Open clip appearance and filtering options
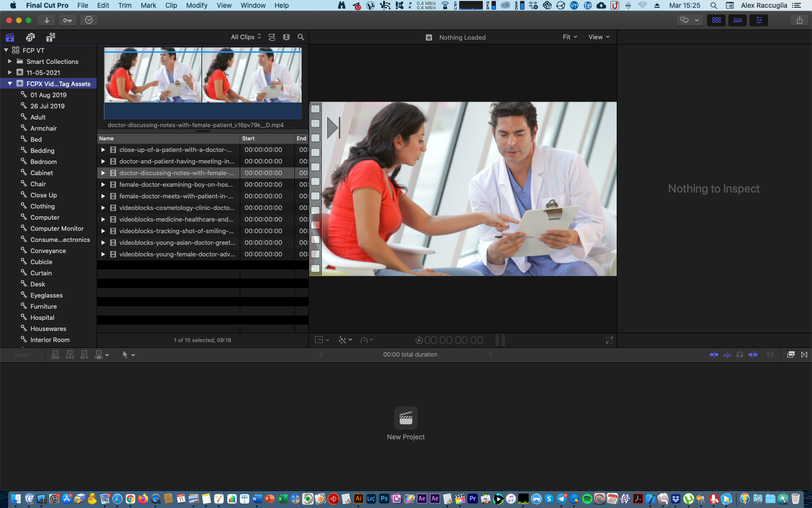The width and height of the screenshot is (812, 508). click(286, 37)
